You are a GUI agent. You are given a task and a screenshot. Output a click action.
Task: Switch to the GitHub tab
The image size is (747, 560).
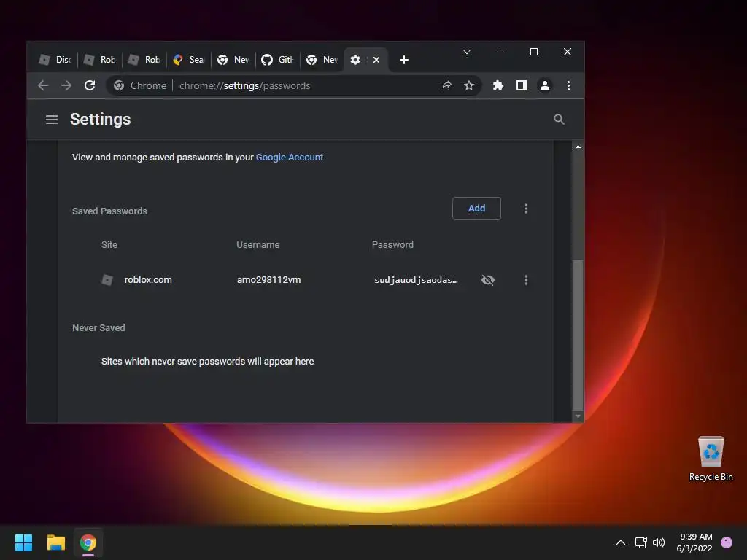[278, 60]
